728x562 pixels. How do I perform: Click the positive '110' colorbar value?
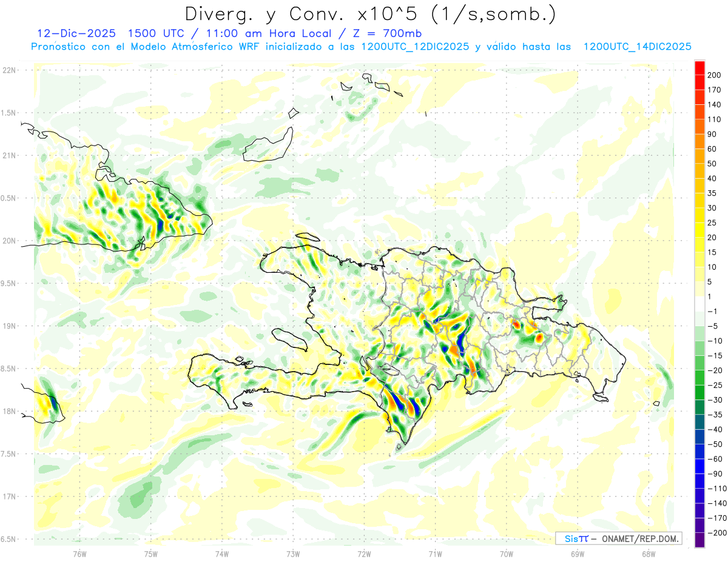(x=715, y=119)
